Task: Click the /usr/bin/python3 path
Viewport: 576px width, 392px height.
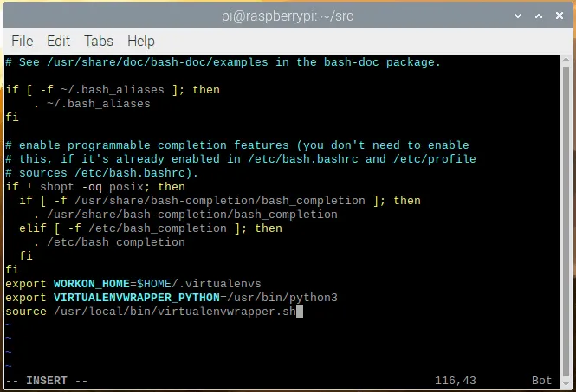Action: tap(282, 298)
